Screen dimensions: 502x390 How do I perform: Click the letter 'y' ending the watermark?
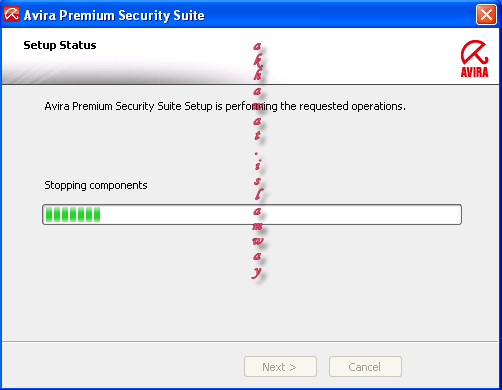257,273
